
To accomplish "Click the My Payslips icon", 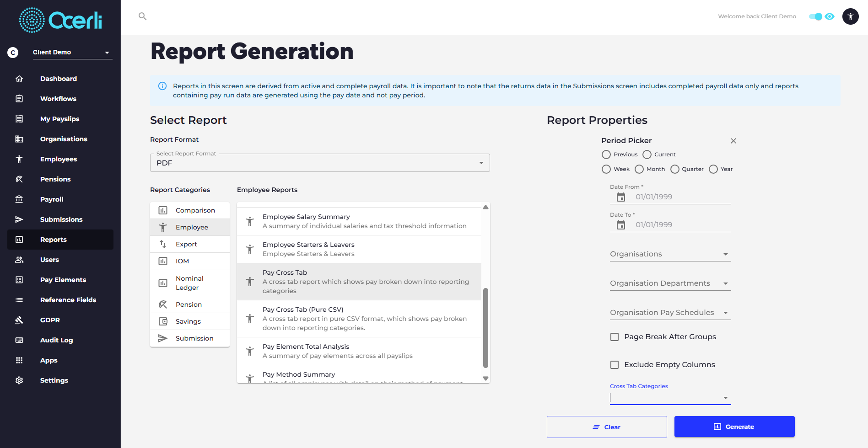I will click(x=19, y=119).
